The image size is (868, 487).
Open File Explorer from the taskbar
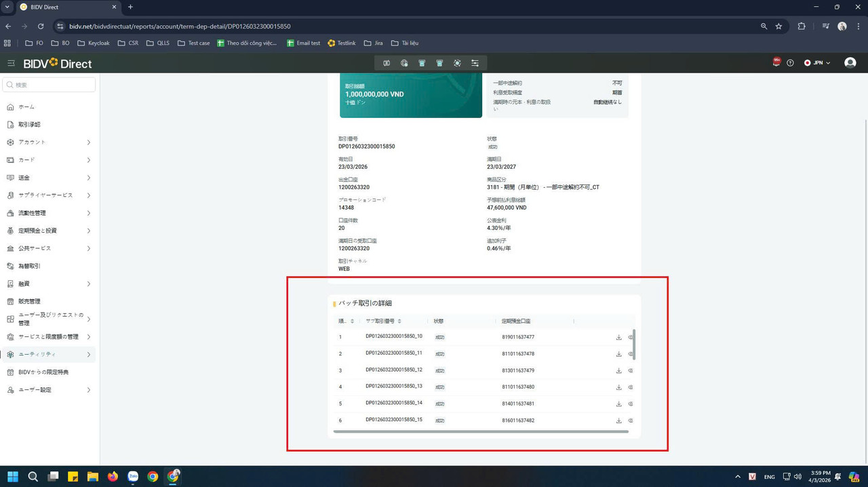(x=92, y=476)
